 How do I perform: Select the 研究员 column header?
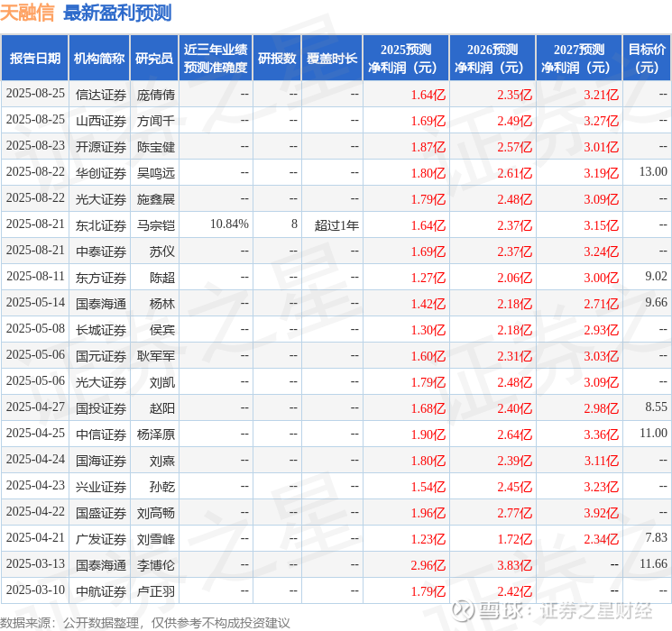(154, 58)
